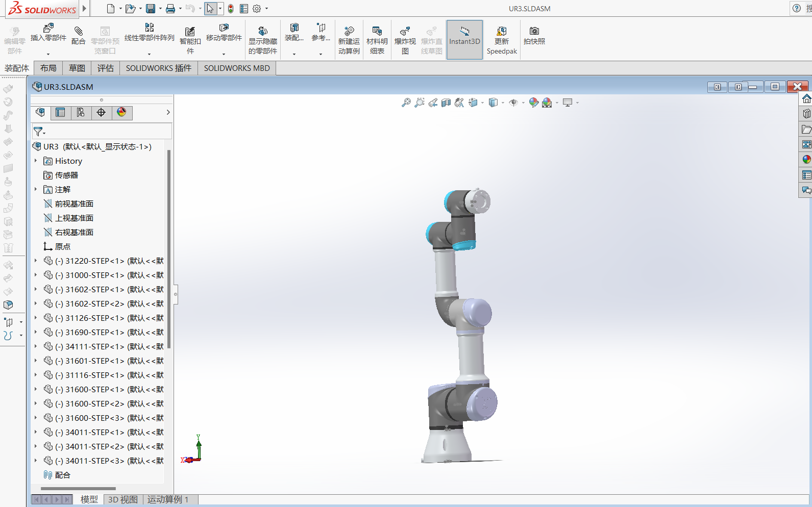Click the Save icon in quick toolbar
Screen dimensions: 812x507
point(151,9)
